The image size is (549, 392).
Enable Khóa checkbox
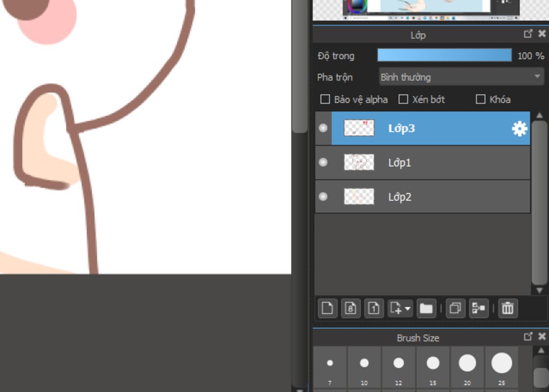tap(481, 99)
